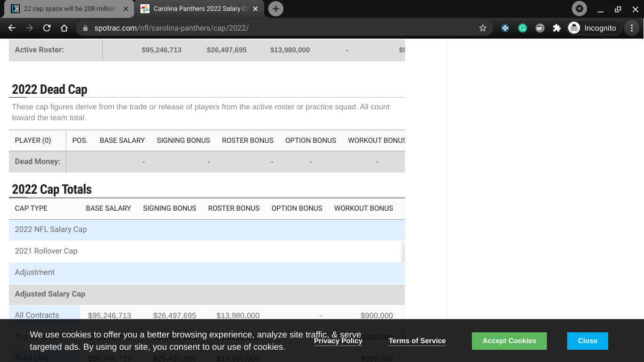644x362 pixels.
Task: Dismiss cookie banner with Close button
Action: [587, 341]
